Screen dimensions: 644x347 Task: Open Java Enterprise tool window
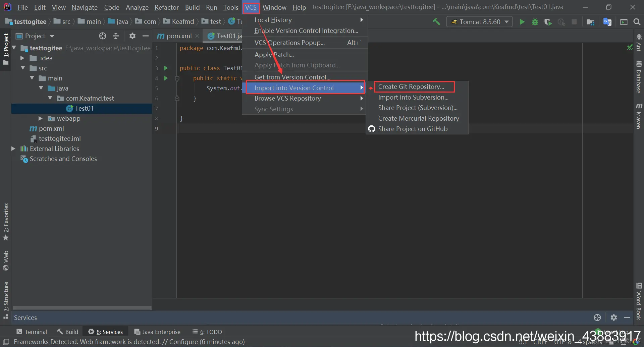coord(157,332)
